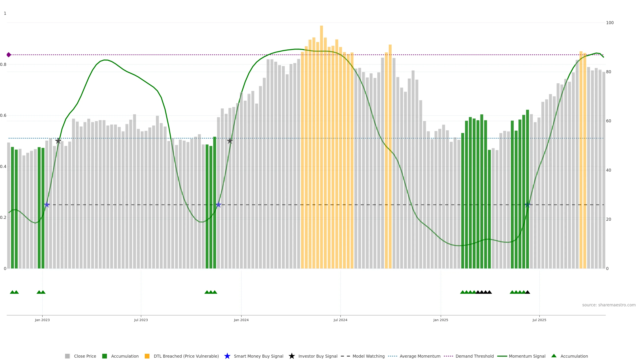
Task: Click the green Accumulation legend square
Action: (x=104, y=356)
